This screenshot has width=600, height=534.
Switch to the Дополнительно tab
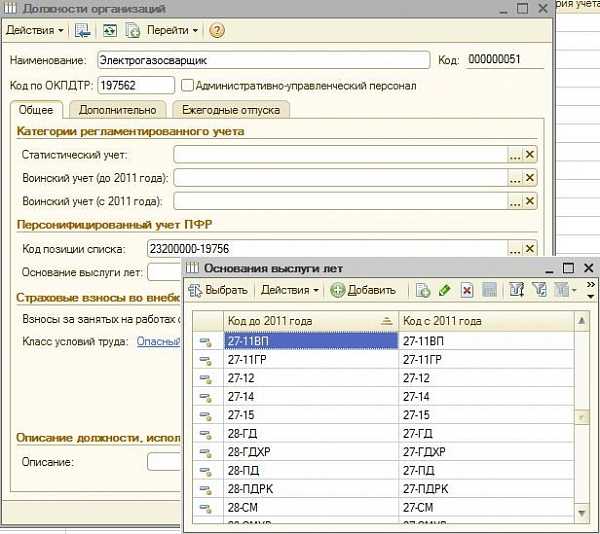pyautogui.click(x=117, y=110)
